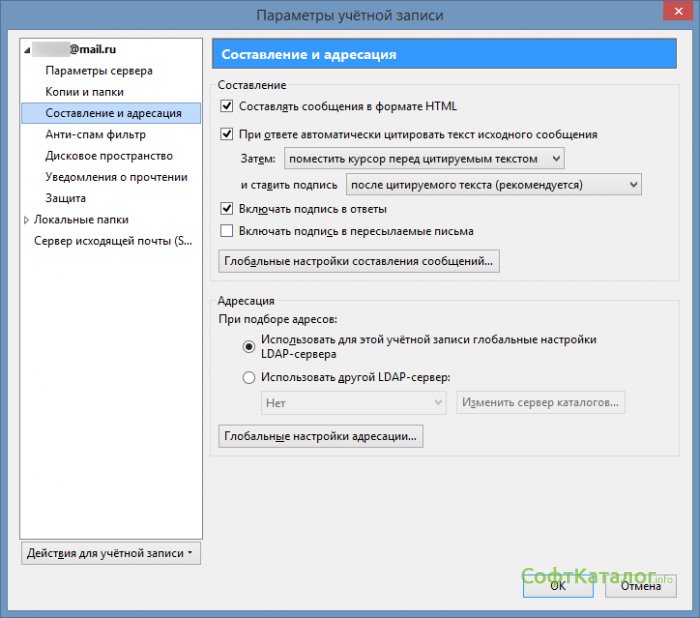
Task: Open the cursor placement dropdown
Action: pos(424,158)
